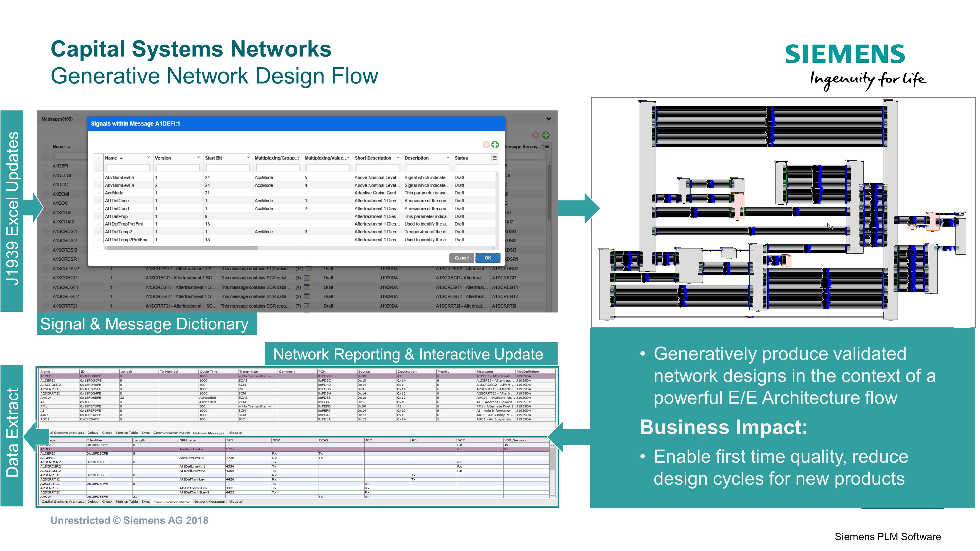Screen dimensions: 980x551
Task: Open Messages panel column menu near Message Acronym
Action: click(547, 146)
